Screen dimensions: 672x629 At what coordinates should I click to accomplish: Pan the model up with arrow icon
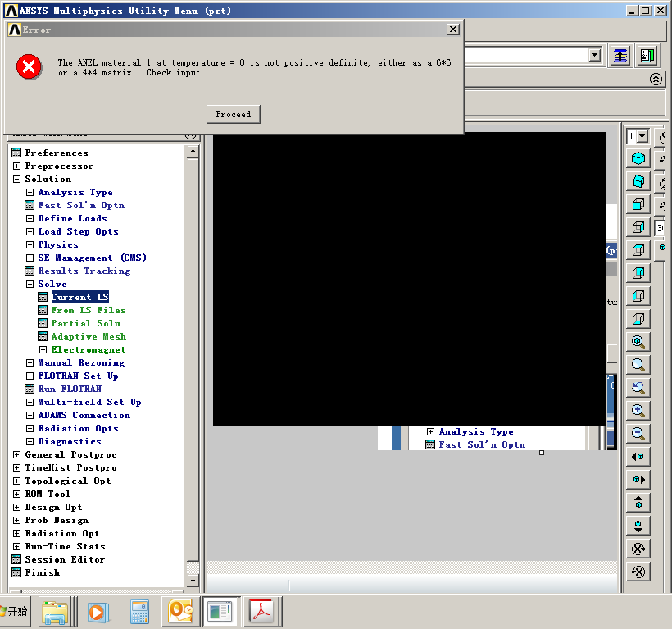tap(638, 503)
